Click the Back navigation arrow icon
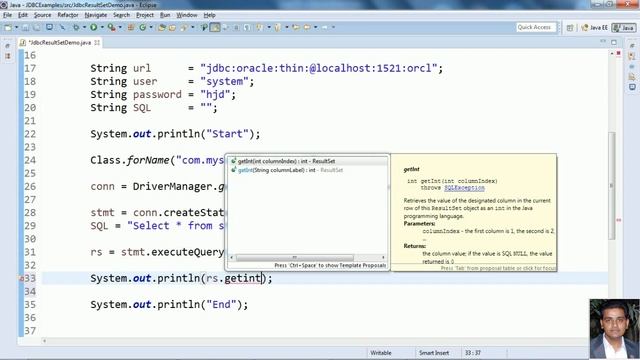The image size is (640, 360). (307, 27)
